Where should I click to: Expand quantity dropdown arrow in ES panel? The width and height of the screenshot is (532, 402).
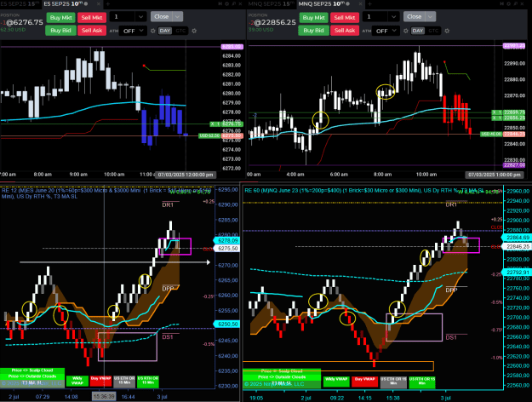tap(140, 17)
